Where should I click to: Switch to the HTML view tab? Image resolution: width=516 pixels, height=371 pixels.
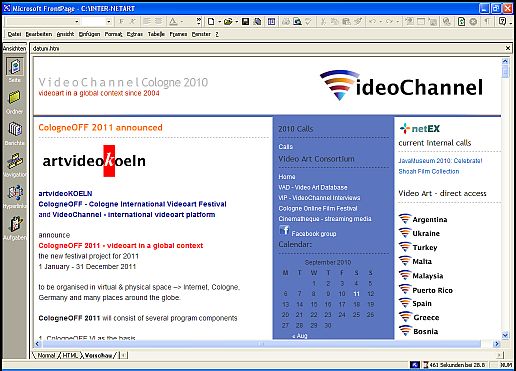(x=70, y=355)
